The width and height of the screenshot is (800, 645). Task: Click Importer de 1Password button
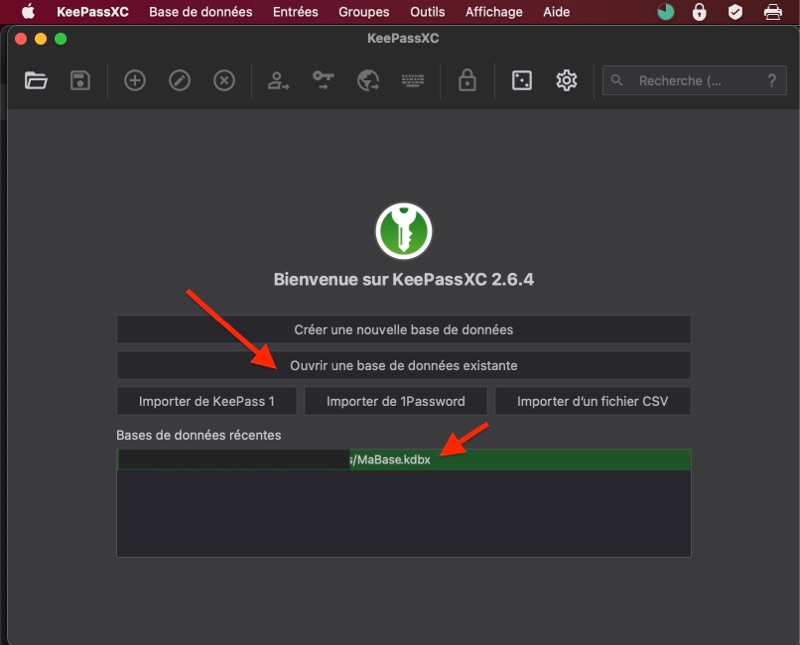(396, 401)
